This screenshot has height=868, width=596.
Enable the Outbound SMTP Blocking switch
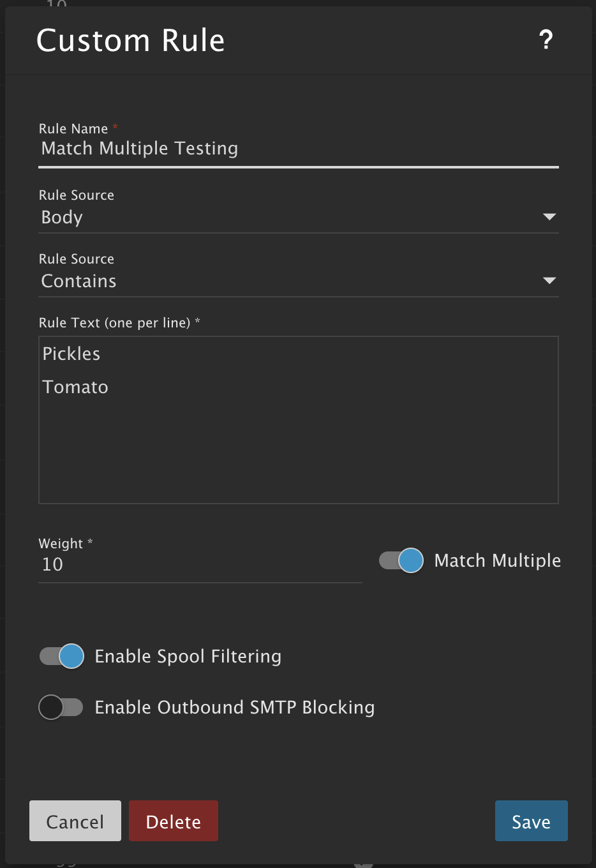(x=61, y=707)
